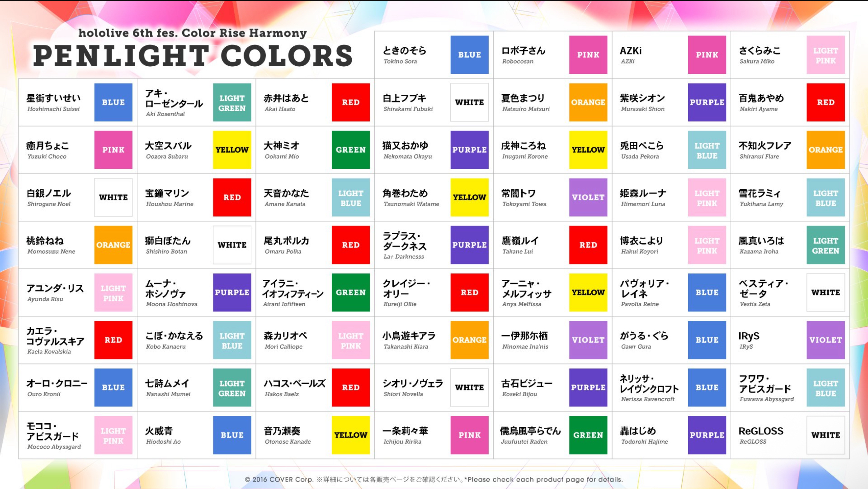Click Oozora Subaru's YELLOW swatch
868x489 pixels.
(x=232, y=150)
